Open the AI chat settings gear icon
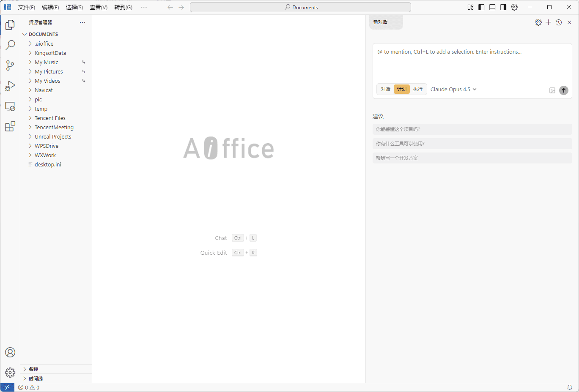The height and width of the screenshot is (392, 579). pos(538,22)
